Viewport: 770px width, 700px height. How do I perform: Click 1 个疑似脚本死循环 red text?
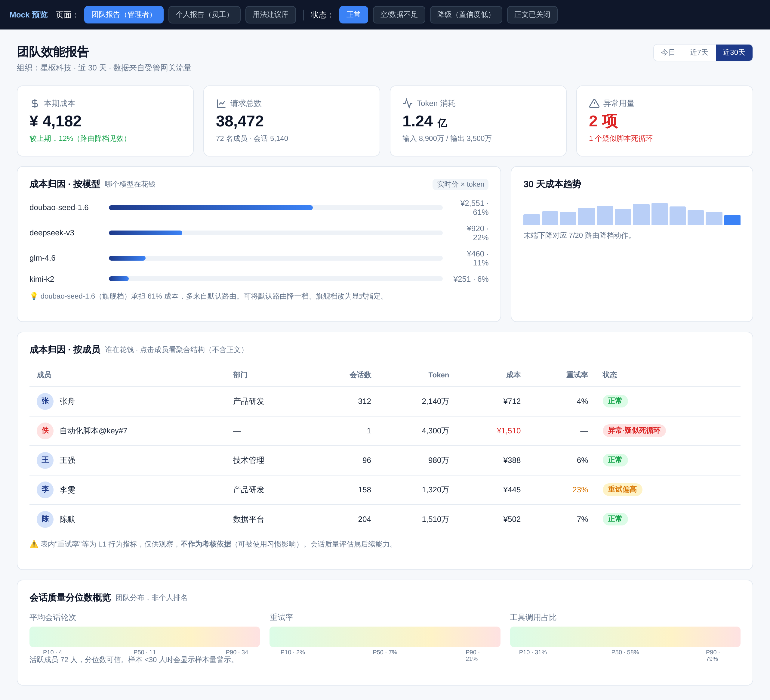[x=620, y=138]
